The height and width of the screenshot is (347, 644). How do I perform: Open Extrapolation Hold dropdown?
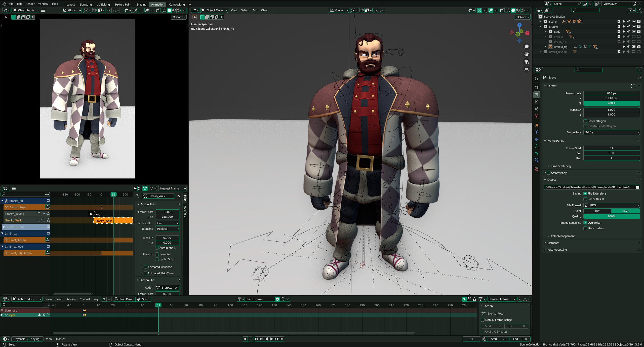coord(167,223)
